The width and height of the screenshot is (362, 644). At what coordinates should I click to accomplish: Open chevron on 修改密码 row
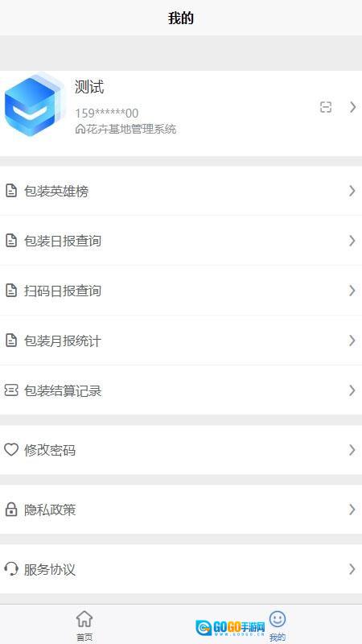(x=352, y=450)
